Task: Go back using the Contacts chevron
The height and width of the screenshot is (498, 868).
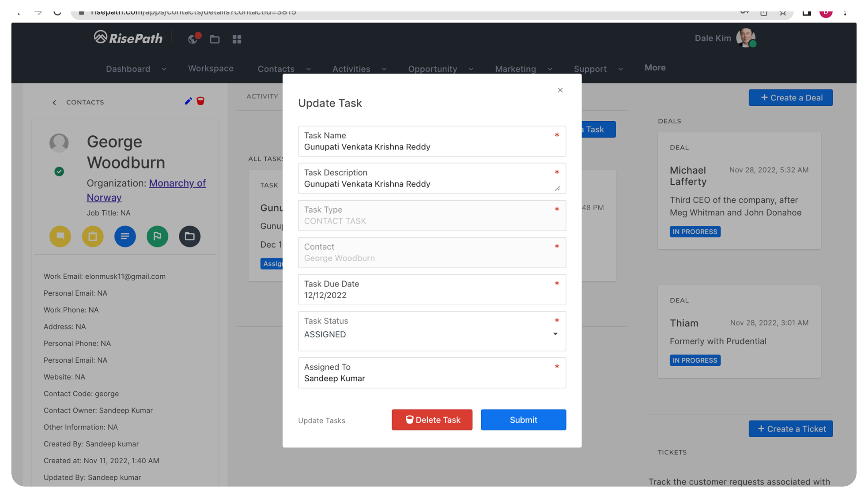Action: pyautogui.click(x=54, y=103)
